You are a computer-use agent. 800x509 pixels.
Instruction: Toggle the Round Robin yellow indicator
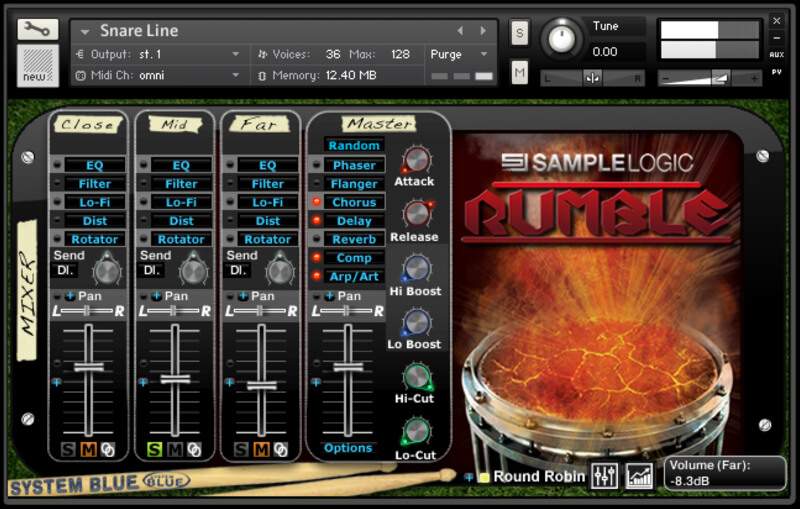click(x=484, y=477)
